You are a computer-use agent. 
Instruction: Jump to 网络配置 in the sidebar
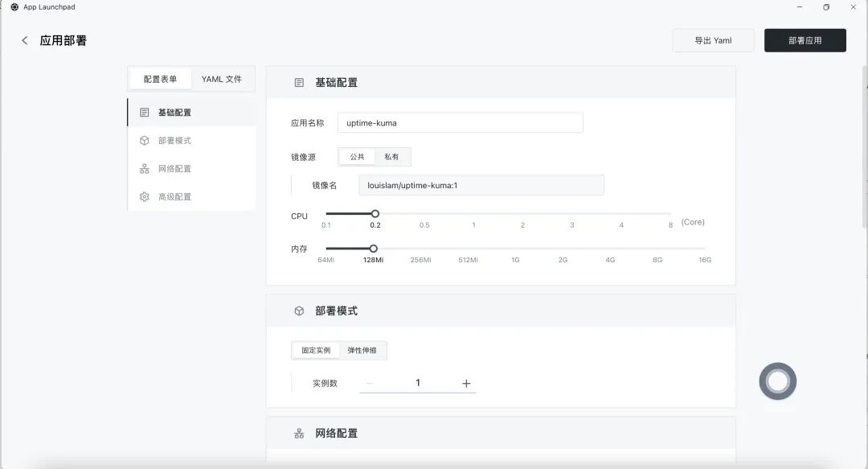click(191, 168)
